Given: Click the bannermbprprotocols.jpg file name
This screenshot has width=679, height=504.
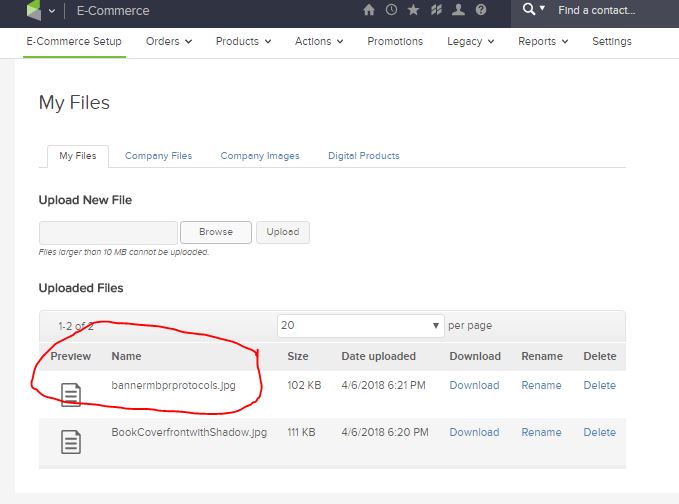Looking at the screenshot, I should [x=174, y=385].
